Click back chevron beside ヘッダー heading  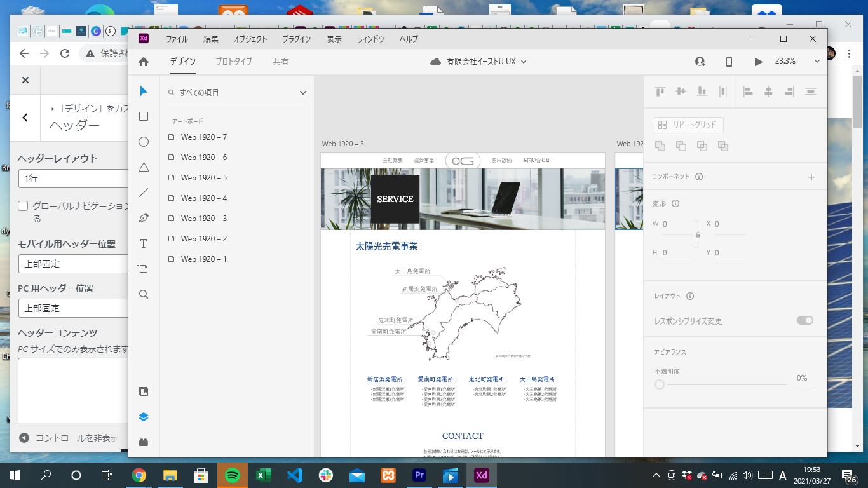tap(25, 118)
